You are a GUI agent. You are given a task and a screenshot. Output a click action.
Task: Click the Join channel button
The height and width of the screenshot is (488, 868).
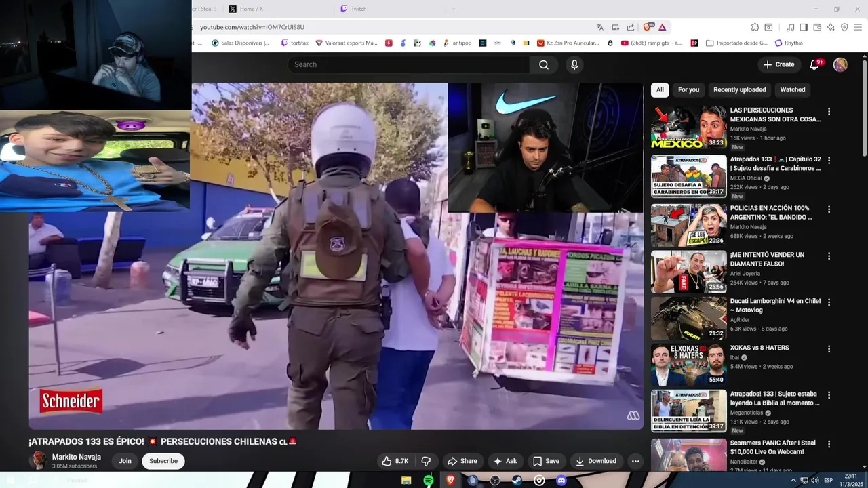[125, 461]
